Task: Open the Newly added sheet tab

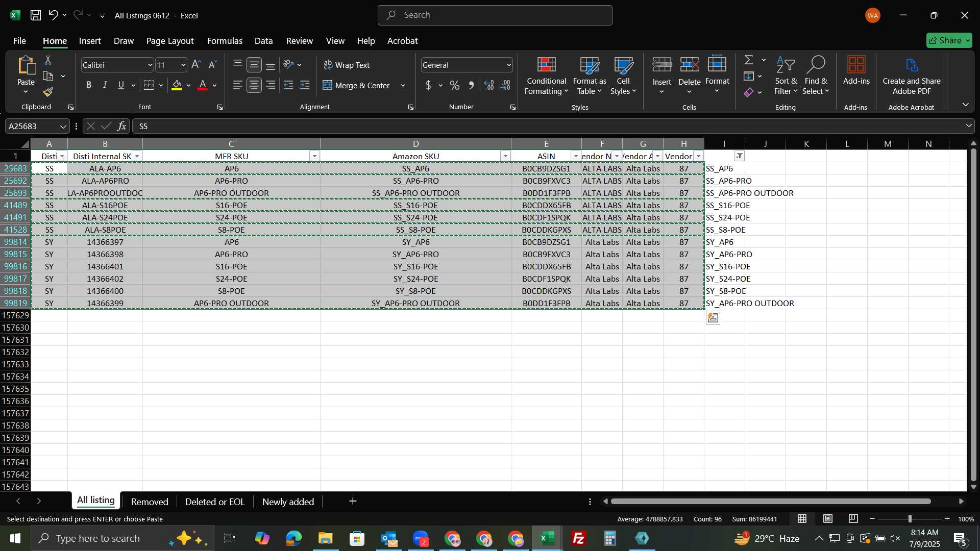Action: click(x=288, y=502)
